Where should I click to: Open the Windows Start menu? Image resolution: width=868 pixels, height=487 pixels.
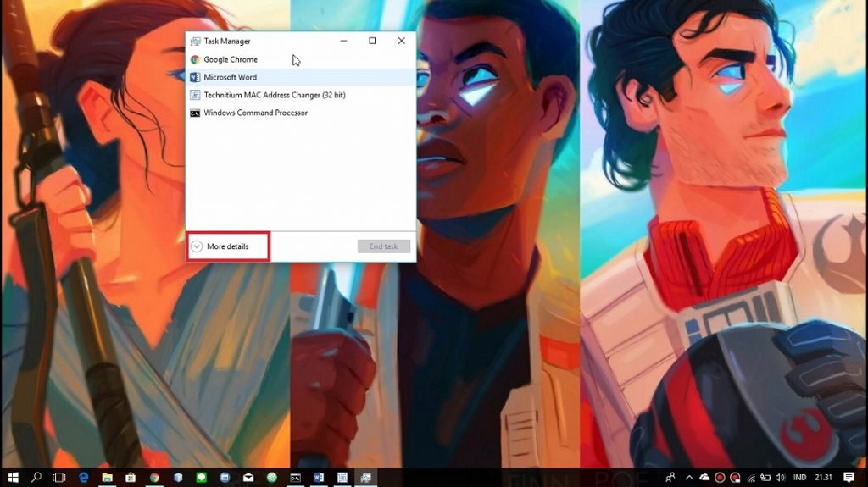(13, 478)
